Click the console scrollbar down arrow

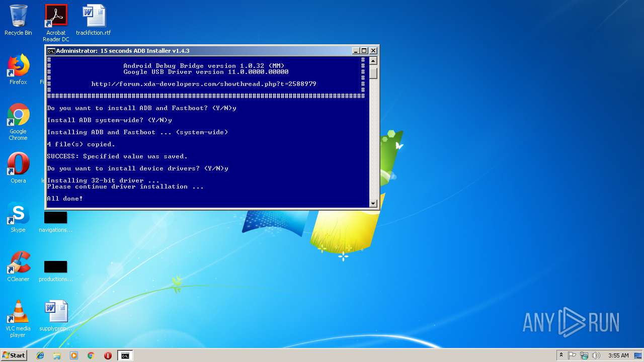373,203
